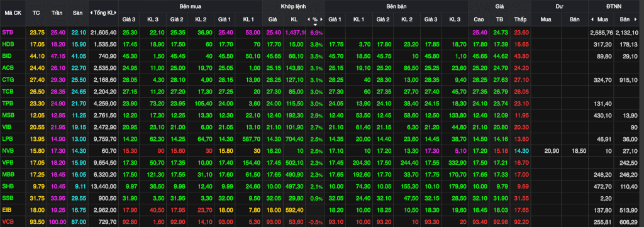Open the SSB stock symbol

coord(8,199)
